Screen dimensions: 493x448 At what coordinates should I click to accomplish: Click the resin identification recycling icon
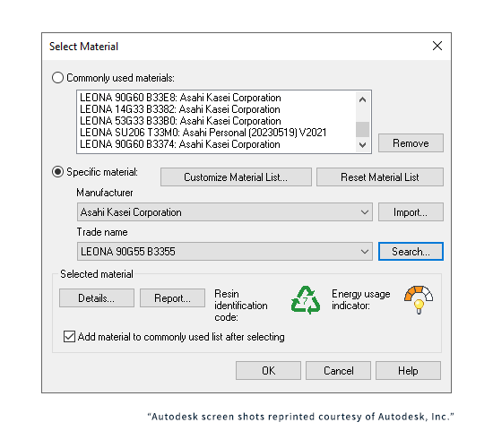[306, 300]
